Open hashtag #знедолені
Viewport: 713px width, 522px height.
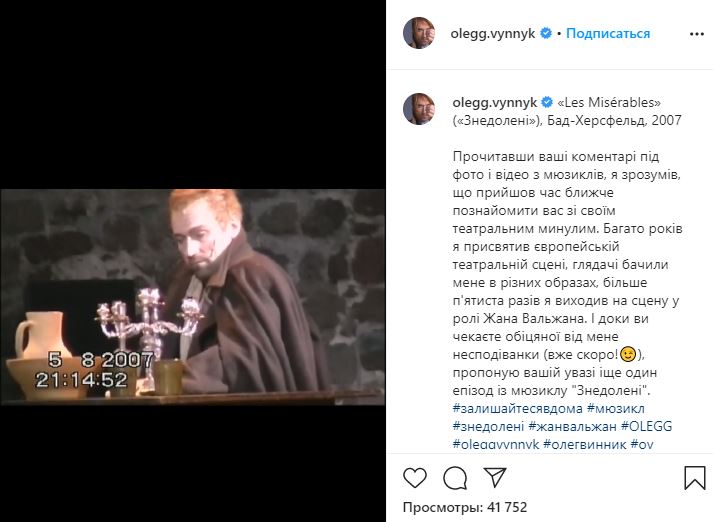[x=488, y=427]
